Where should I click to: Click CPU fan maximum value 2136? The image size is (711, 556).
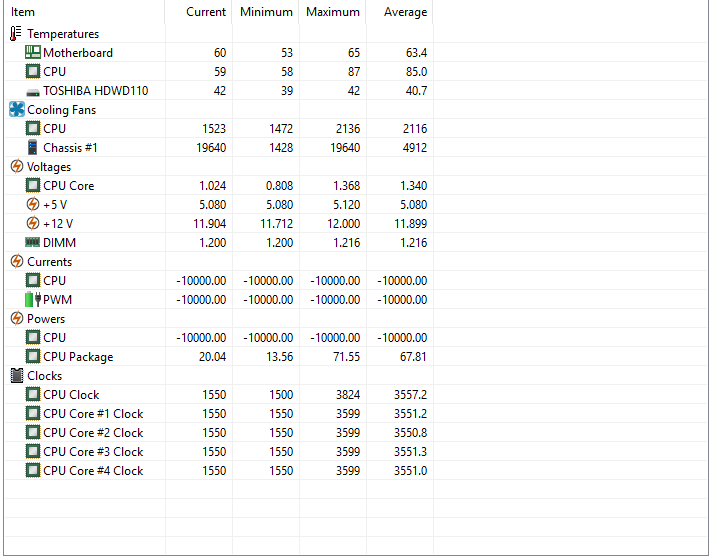click(348, 129)
